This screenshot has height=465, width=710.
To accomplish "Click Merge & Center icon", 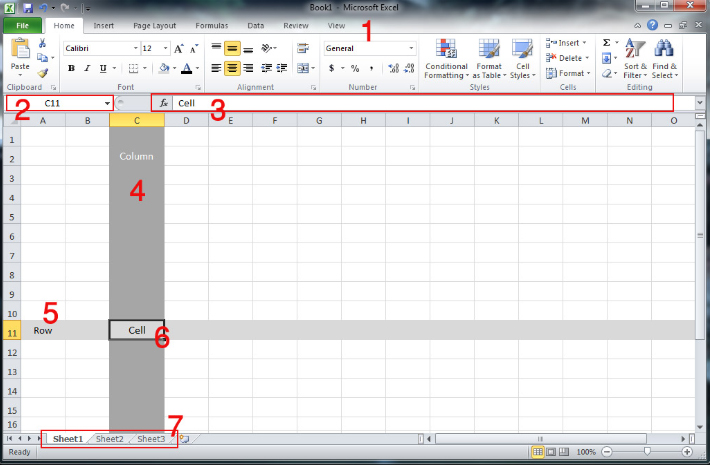I will [302, 68].
